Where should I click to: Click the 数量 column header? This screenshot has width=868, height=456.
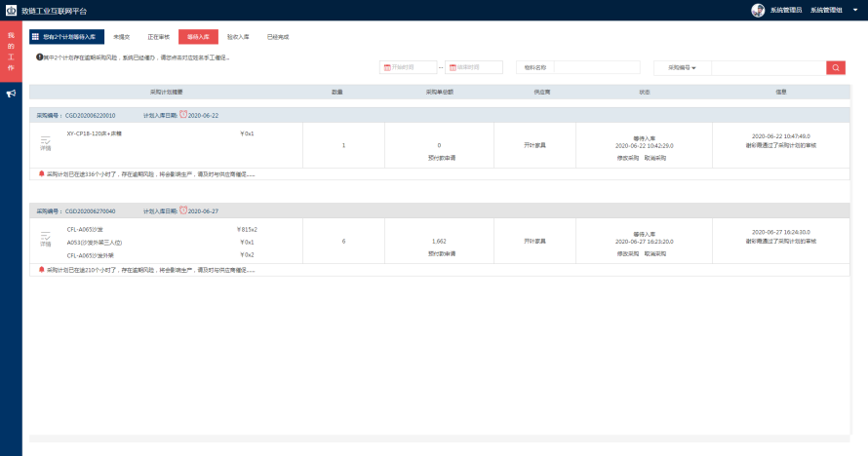(x=337, y=92)
